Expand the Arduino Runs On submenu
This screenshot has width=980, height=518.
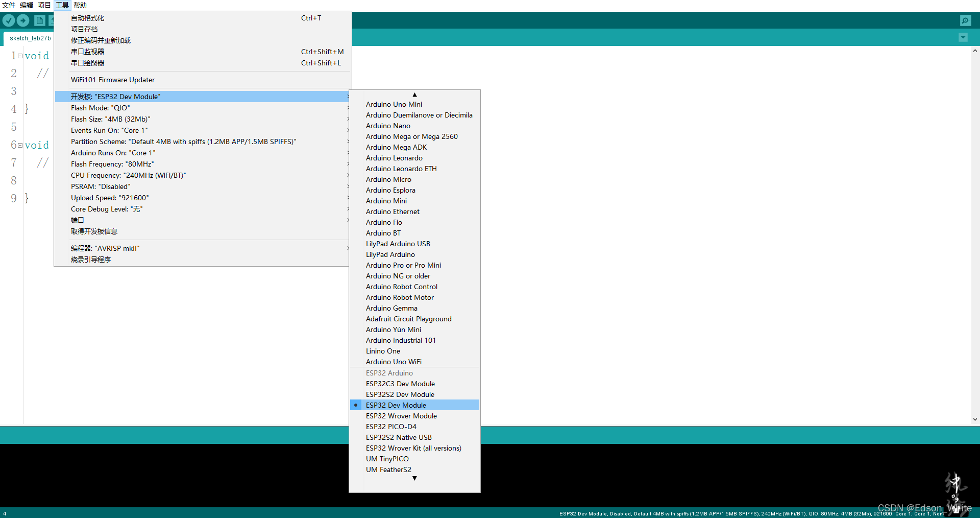tap(203, 153)
